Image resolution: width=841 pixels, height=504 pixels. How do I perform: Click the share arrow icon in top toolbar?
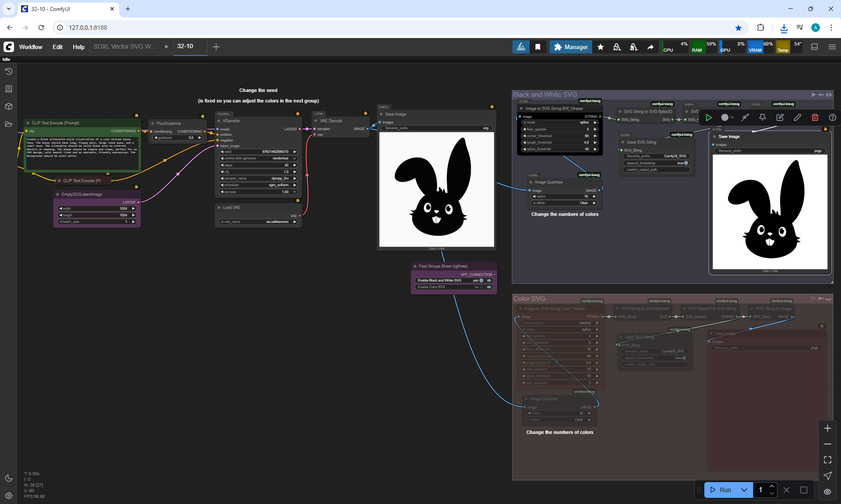click(x=650, y=47)
